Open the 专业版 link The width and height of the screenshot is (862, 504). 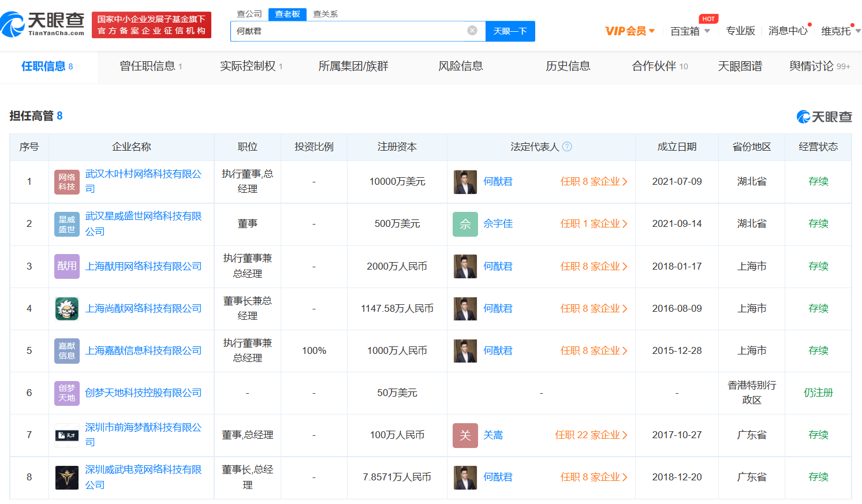(740, 31)
